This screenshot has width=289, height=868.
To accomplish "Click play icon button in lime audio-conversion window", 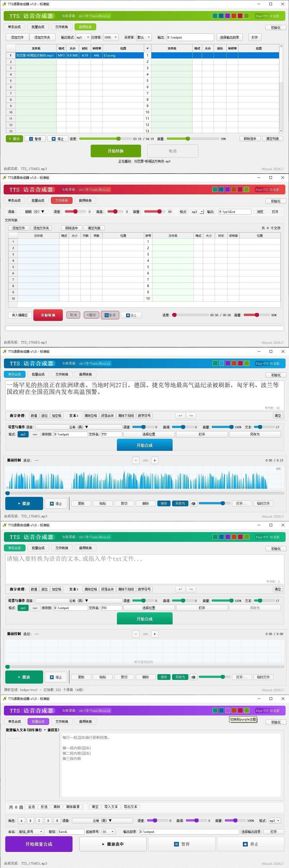I will coord(14,139).
